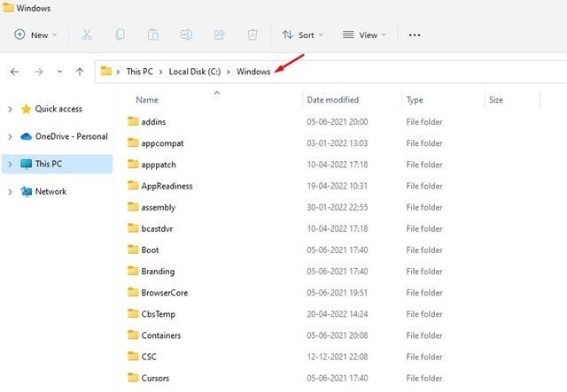567x392 pixels.
Task: Open the Sort options dropdown
Action: [x=302, y=35]
